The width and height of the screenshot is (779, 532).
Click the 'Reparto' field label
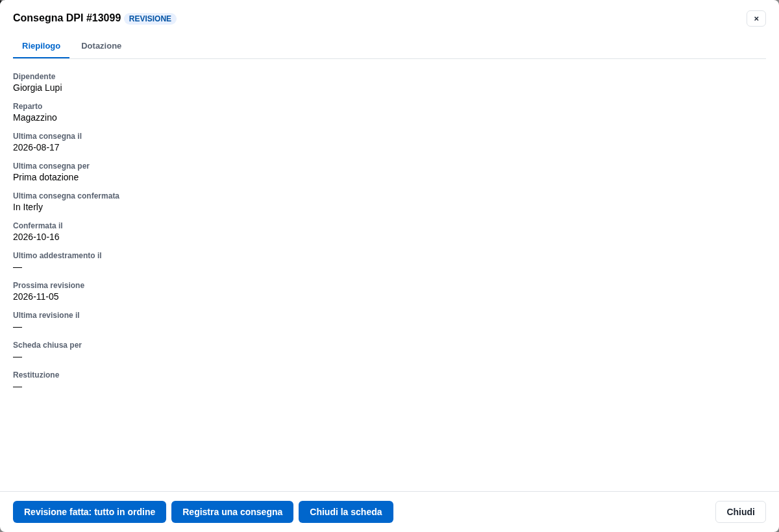pyautogui.click(x=28, y=106)
